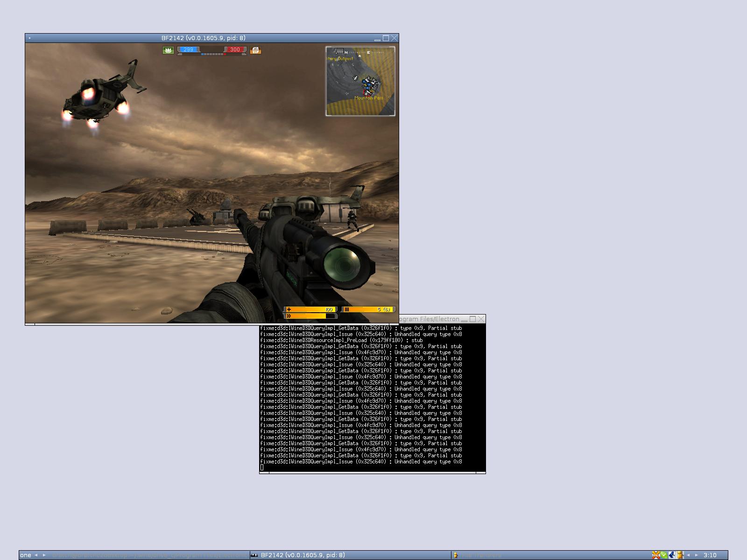Select the blue 299 ticket counter

(188, 49)
